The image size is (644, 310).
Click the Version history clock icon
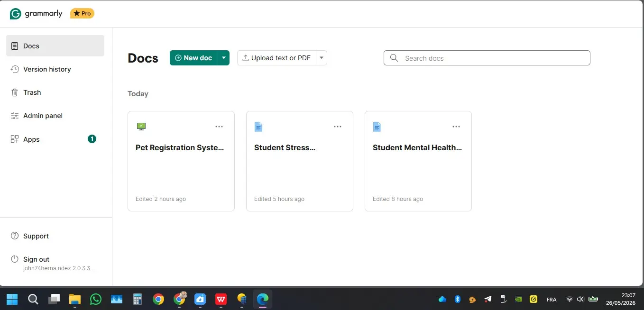(15, 69)
